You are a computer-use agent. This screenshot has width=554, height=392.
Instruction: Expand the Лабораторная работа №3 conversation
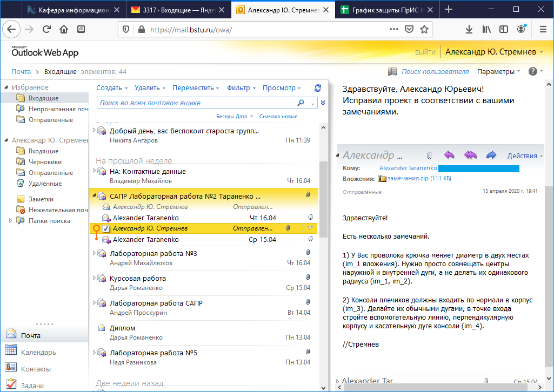(94, 253)
